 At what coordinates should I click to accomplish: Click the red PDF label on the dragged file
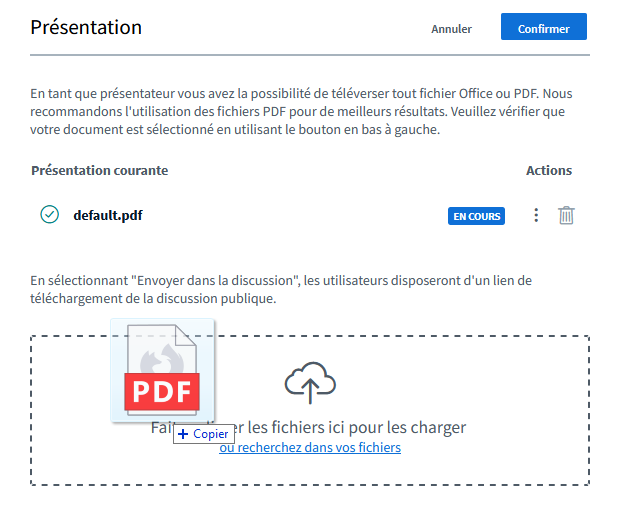point(162,391)
